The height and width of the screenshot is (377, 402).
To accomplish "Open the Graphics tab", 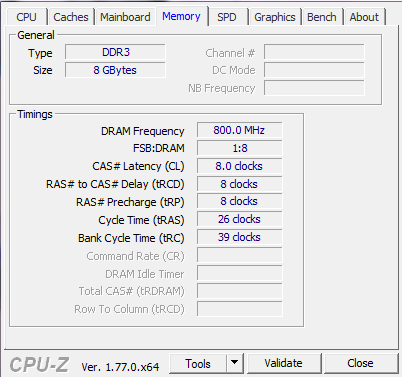I will click(275, 17).
